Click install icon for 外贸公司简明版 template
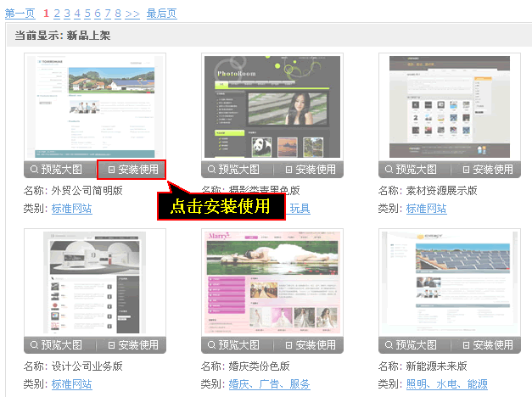532x397 pixels. coord(111,170)
